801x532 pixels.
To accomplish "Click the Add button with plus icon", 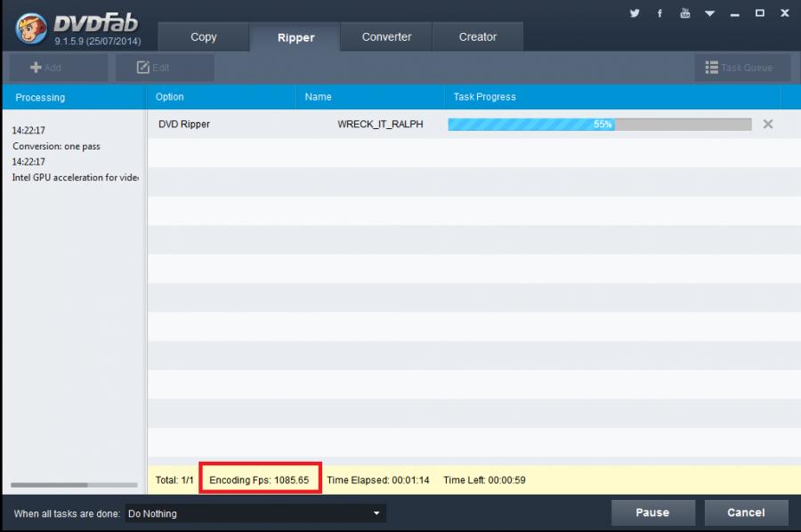I will [58, 68].
